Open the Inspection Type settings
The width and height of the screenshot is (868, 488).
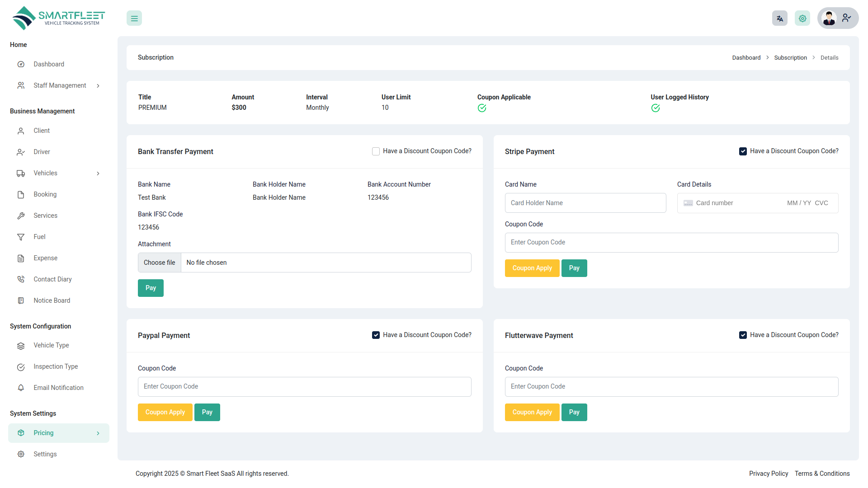[56, 366]
